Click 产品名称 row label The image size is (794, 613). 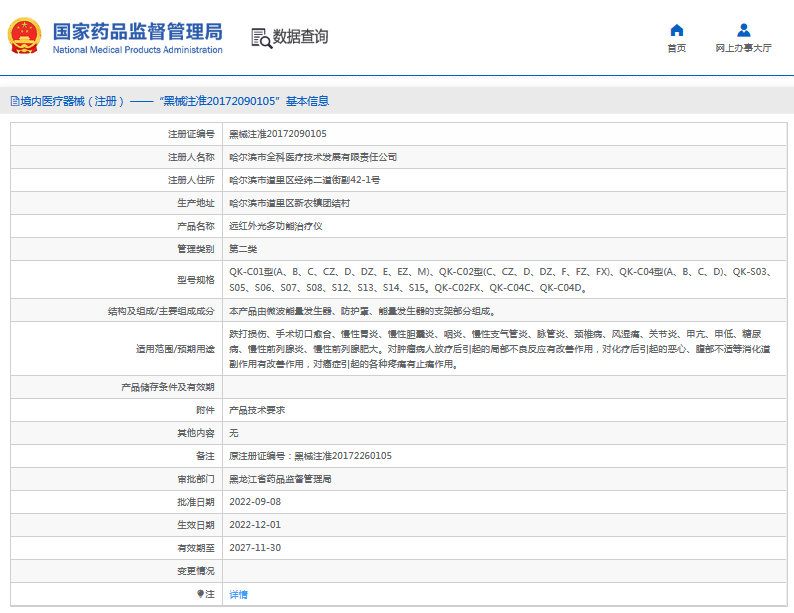pos(196,226)
